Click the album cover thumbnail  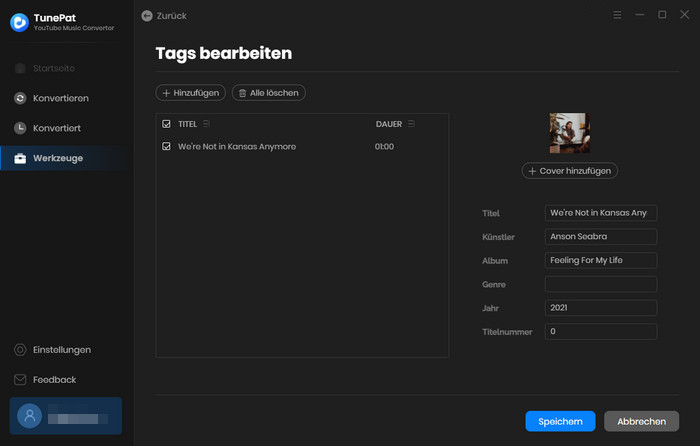570,133
